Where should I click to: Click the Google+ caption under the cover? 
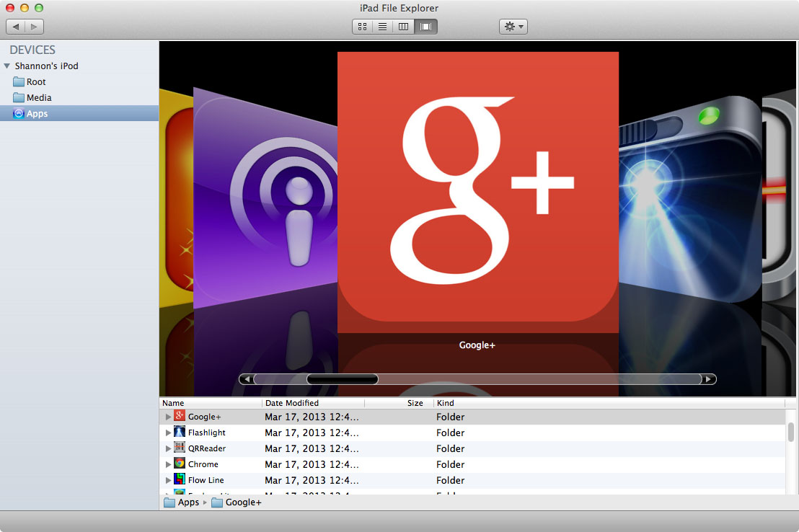[477, 345]
